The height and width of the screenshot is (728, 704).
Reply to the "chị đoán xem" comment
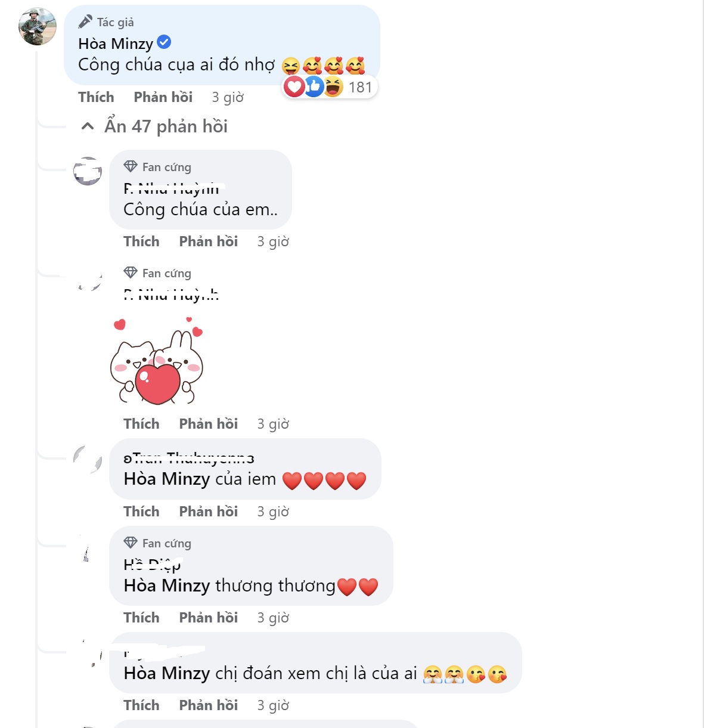208,705
